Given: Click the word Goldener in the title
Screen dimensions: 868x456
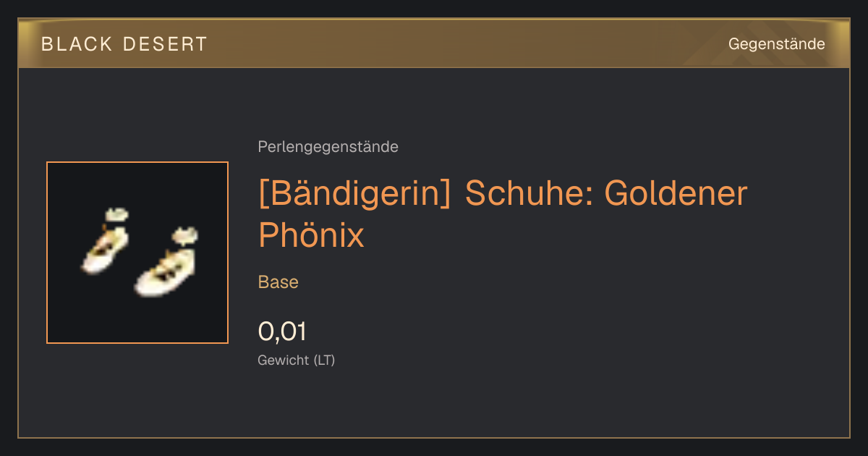Looking at the screenshot, I should click(676, 194).
